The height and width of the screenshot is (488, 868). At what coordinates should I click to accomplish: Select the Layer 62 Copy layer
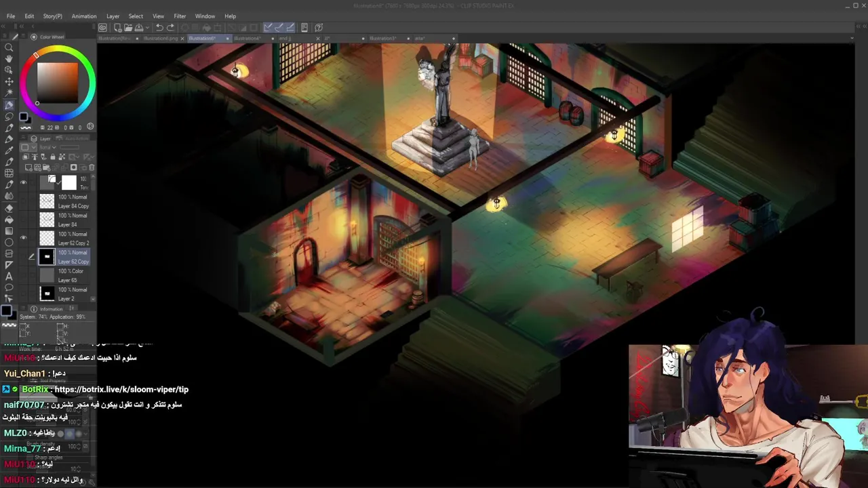[64, 257]
